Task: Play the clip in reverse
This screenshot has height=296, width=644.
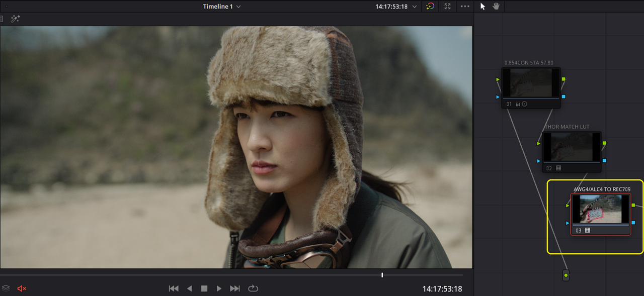Action: (189, 288)
